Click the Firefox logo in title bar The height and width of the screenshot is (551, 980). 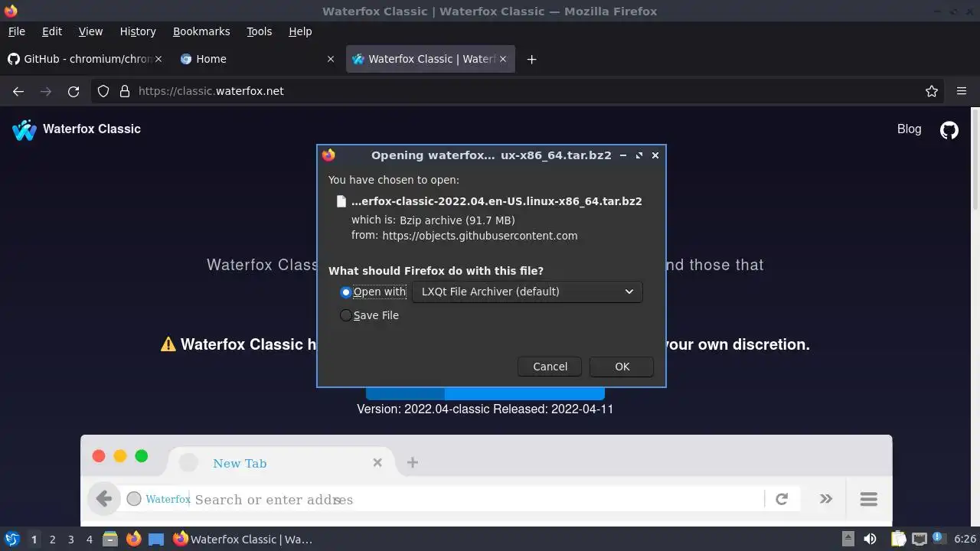coord(11,11)
